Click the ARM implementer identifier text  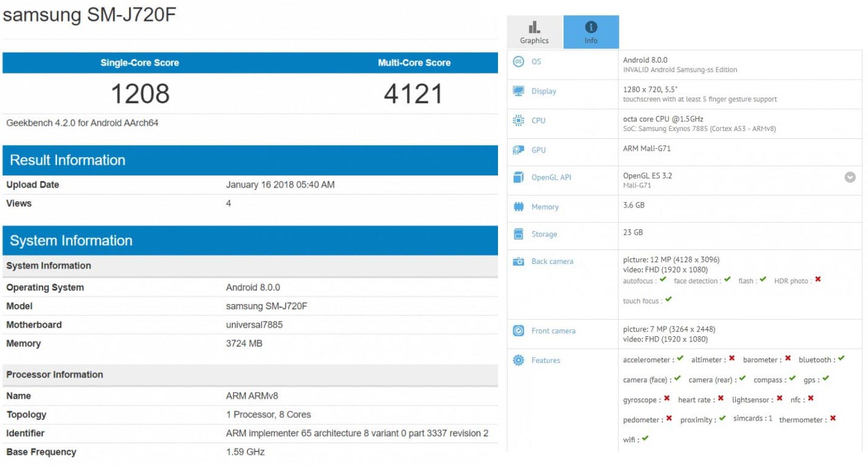(x=357, y=433)
